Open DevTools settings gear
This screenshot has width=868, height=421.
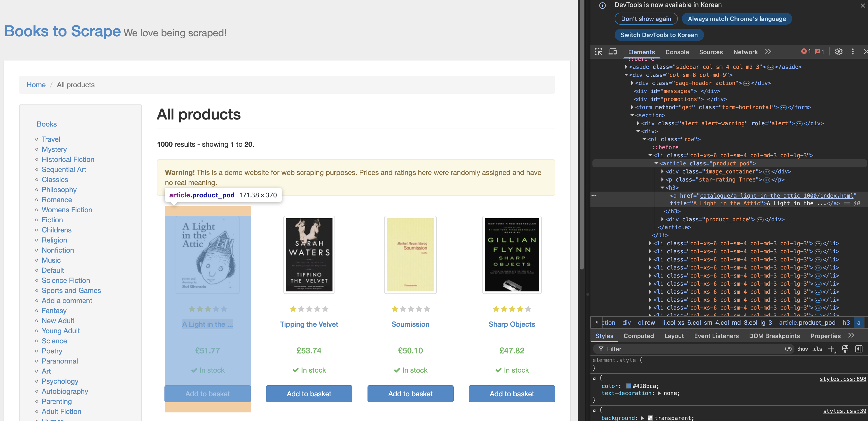point(838,52)
